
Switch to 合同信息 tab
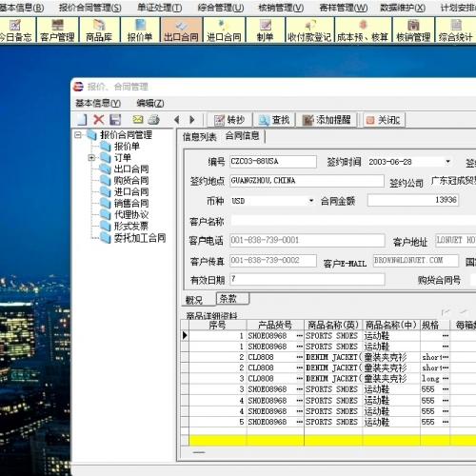(x=243, y=136)
